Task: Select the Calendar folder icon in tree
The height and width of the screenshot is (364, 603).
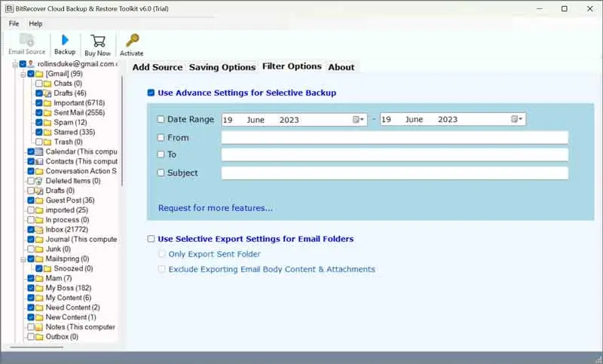Action: coord(40,151)
